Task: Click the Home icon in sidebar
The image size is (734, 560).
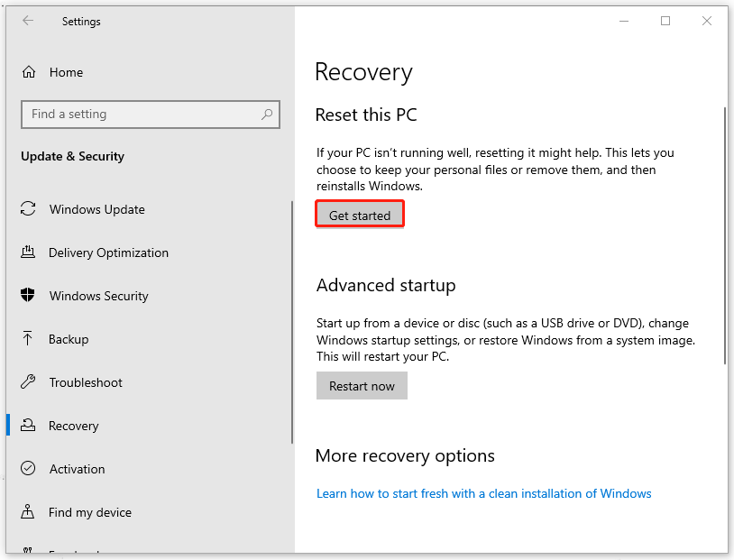Action: coord(29,72)
